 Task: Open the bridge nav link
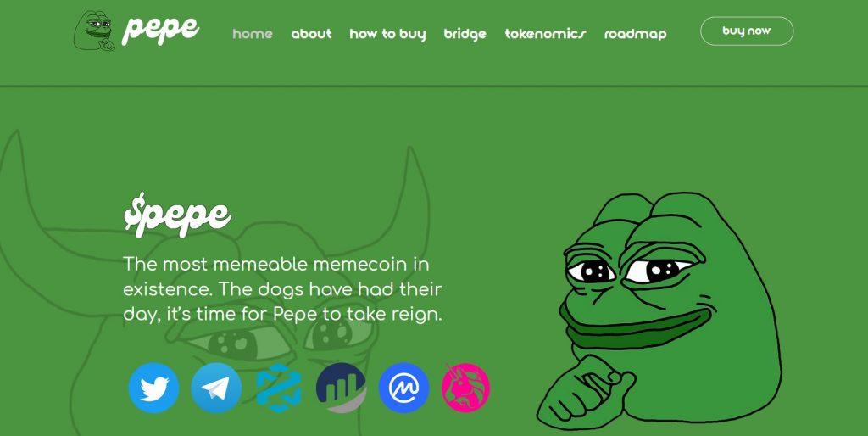click(465, 34)
